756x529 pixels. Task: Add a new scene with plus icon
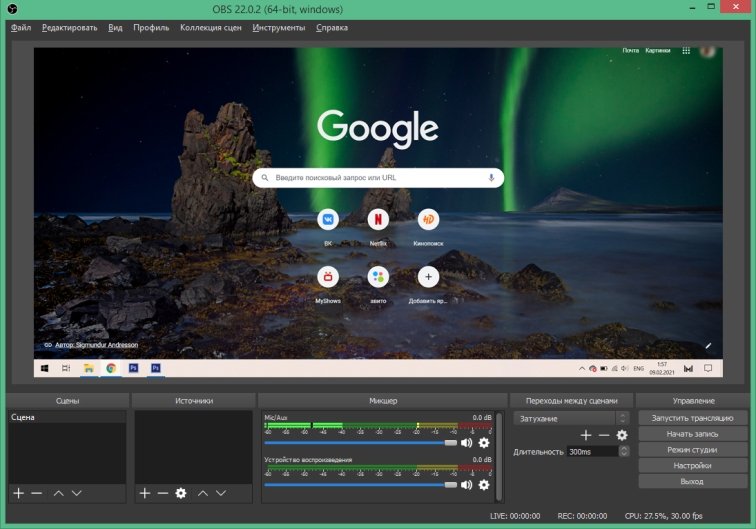tap(18, 493)
